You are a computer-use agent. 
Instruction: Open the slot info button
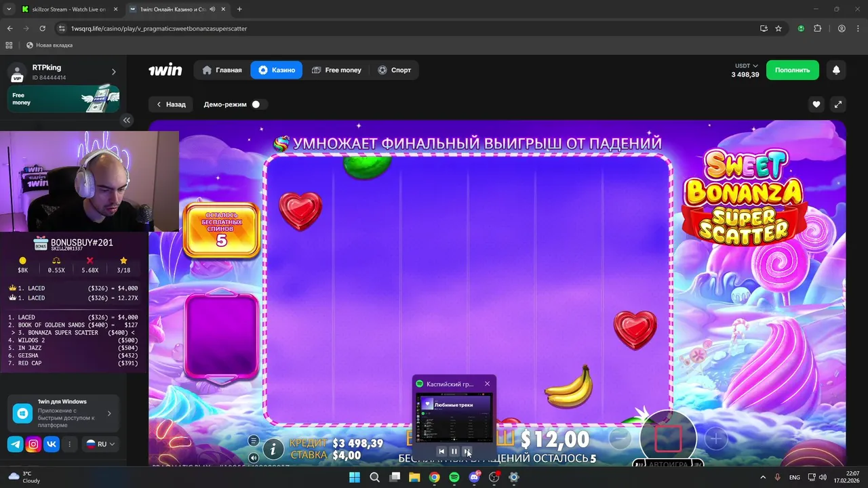click(x=273, y=448)
